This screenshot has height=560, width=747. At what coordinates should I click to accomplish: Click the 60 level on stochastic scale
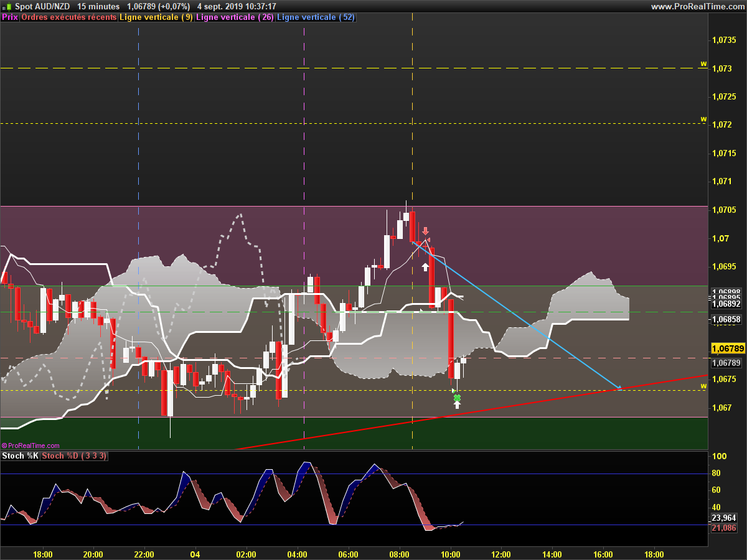click(716, 490)
